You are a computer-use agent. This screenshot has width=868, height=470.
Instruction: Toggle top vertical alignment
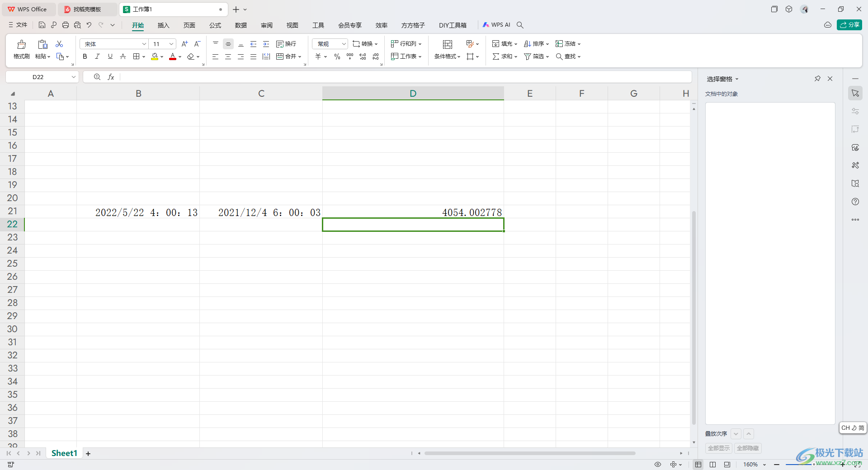pyautogui.click(x=215, y=44)
